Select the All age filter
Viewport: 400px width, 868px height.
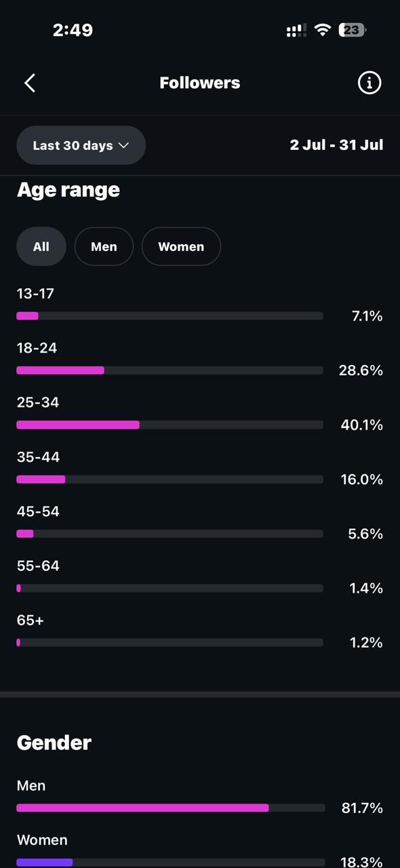tap(41, 246)
